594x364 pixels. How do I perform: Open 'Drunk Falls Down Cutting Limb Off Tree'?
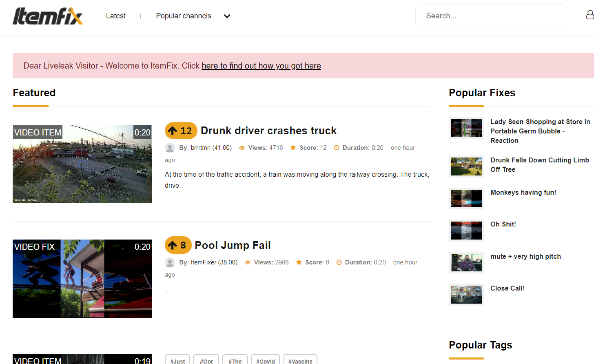(539, 165)
